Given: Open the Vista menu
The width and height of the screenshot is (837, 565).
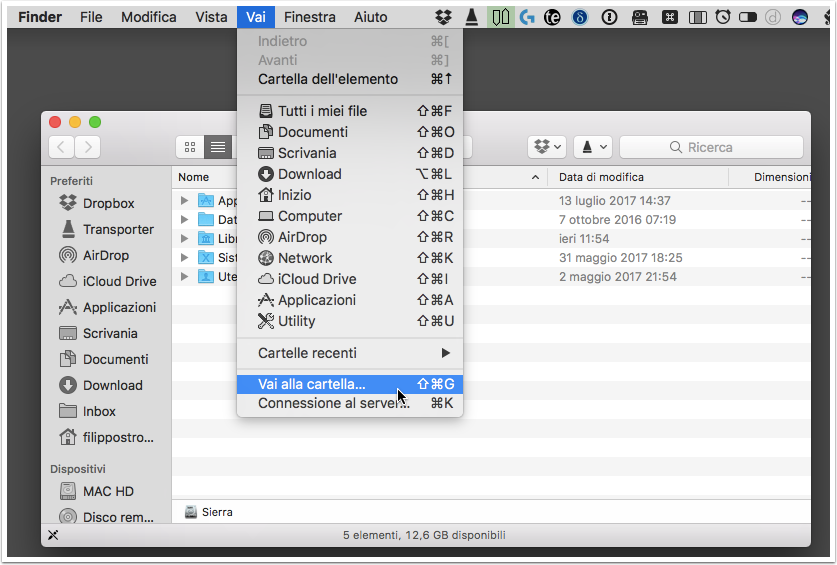Looking at the screenshot, I should click(x=211, y=17).
